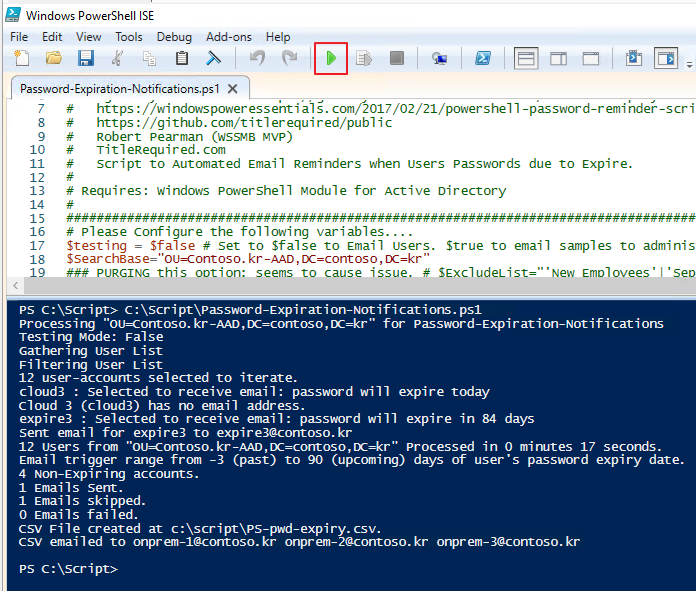Maximize the script pane layout icon
Image resolution: width=696 pixels, height=591 pixels.
click(x=591, y=58)
